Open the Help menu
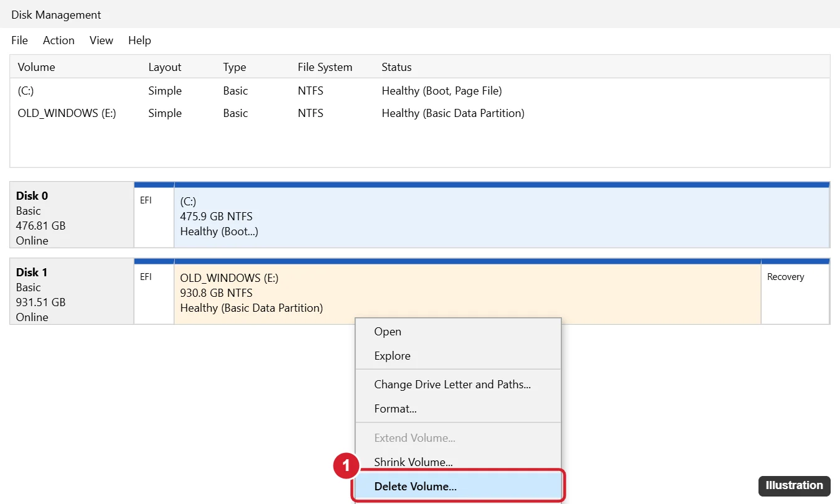The height and width of the screenshot is (504, 840). (139, 40)
